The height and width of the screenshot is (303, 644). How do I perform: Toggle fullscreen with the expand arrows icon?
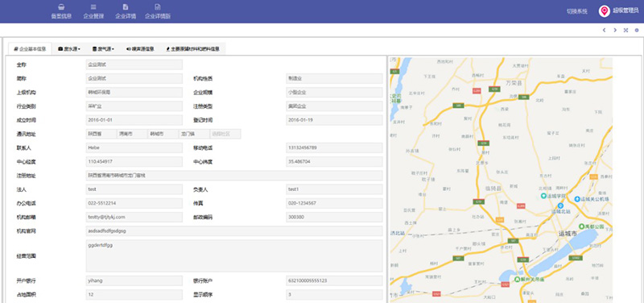626,30
